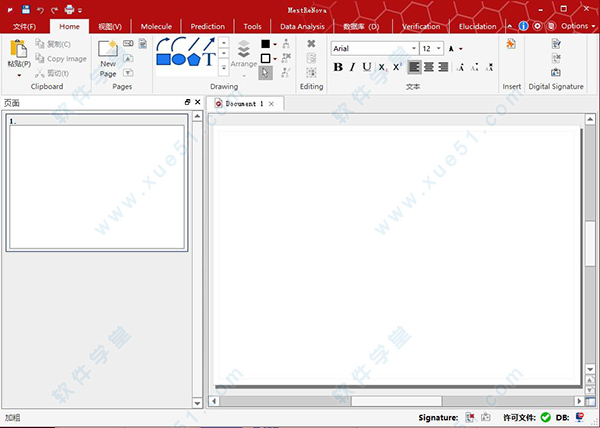Set text alignment to center

tap(429, 67)
